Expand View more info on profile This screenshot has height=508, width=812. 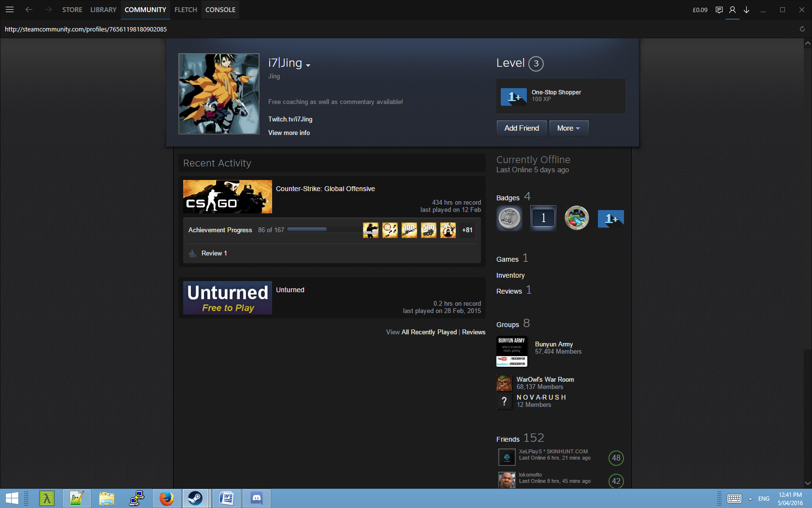tap(289, 133)
